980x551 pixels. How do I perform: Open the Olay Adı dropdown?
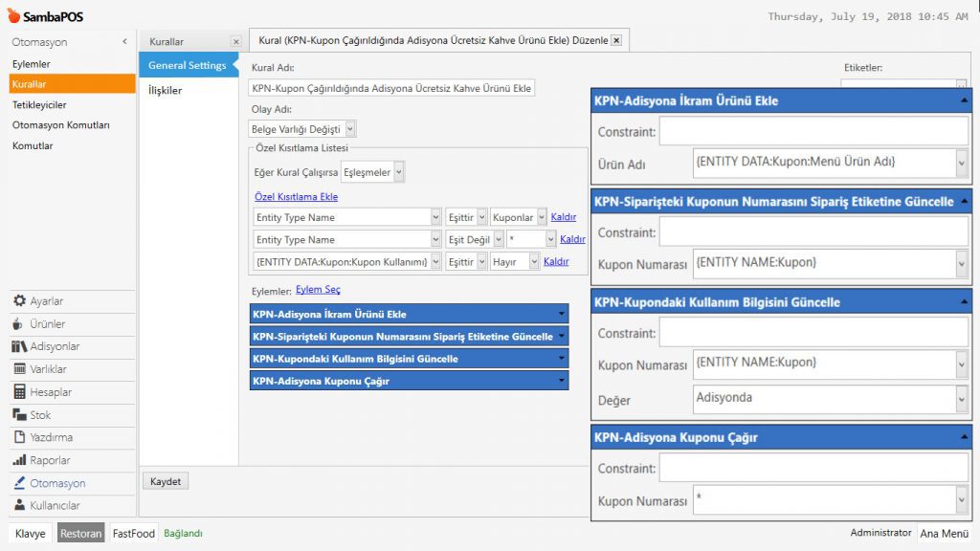click(x=350, y=128)
